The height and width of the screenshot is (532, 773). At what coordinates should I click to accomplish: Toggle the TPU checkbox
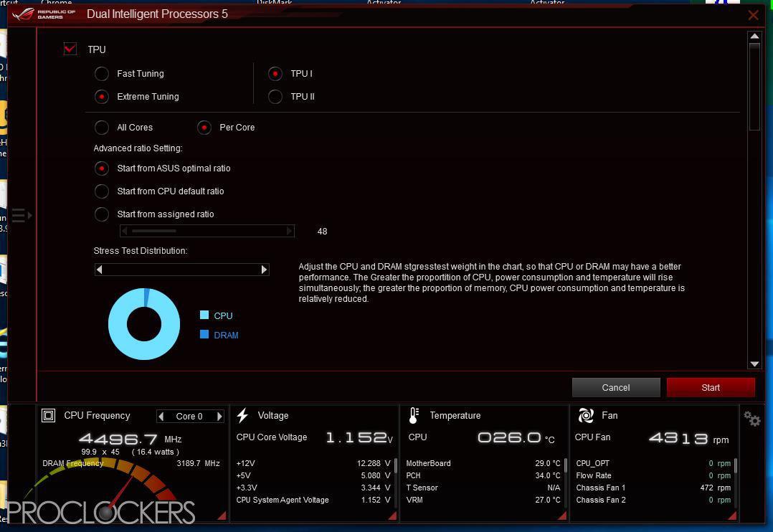coord(70,49)
